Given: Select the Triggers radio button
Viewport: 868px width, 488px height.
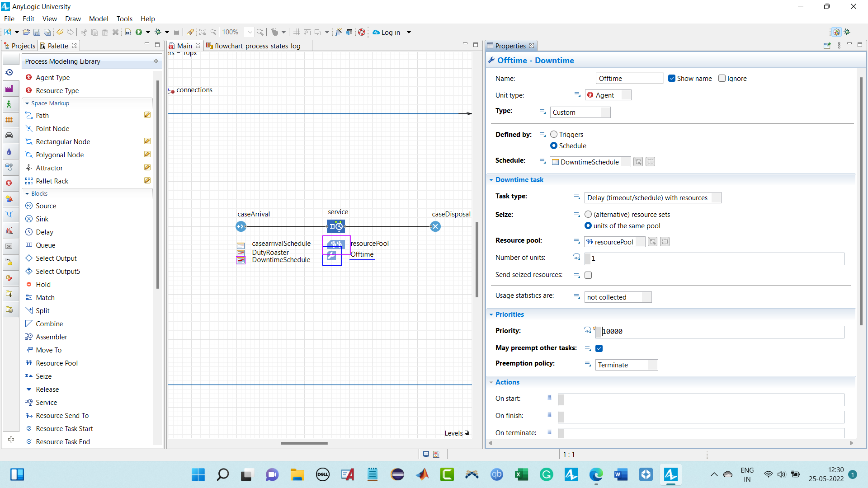Looking at the screenshot, I should 554,134.
